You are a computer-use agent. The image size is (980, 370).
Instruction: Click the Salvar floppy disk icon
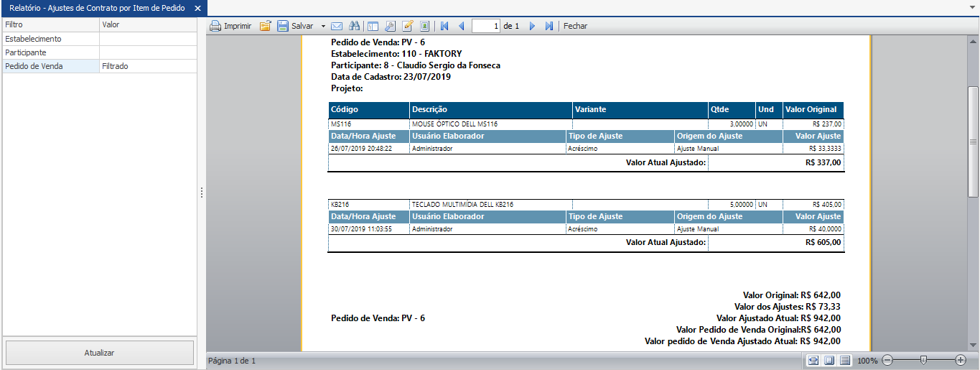283,26
